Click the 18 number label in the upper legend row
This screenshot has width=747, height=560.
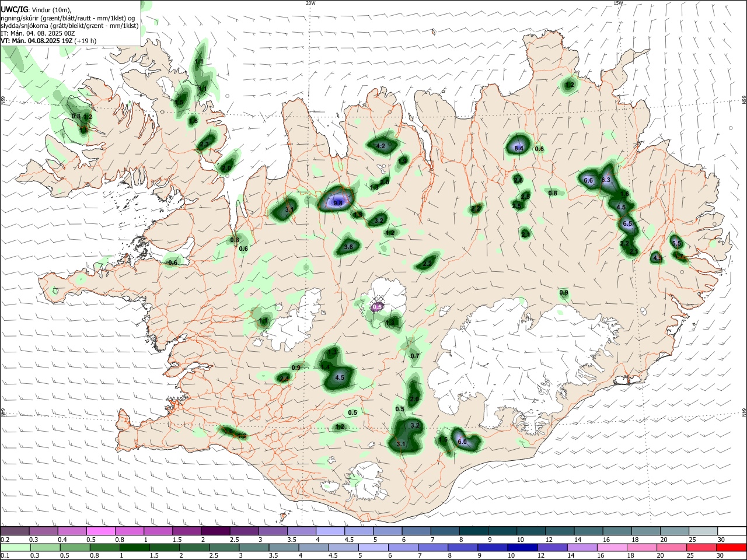[x=635, y=540]
